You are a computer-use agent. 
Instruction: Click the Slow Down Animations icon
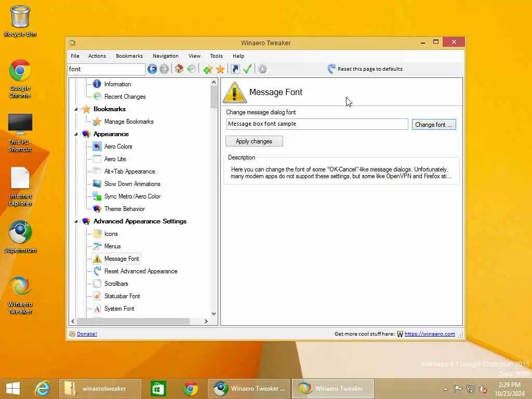pos(97,183)
